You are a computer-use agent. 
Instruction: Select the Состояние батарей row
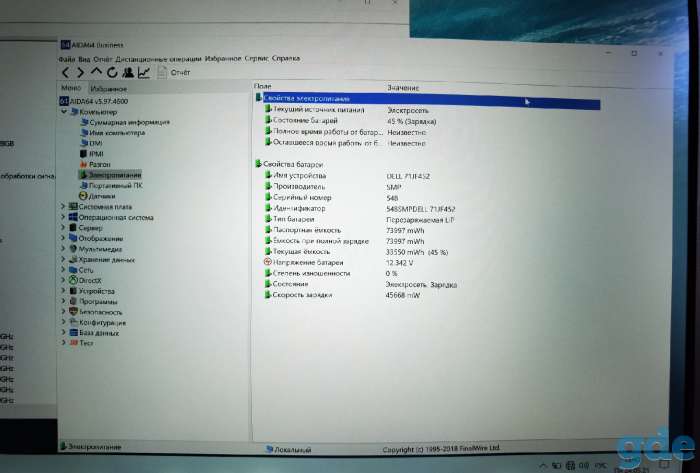(x=351, y=121)
